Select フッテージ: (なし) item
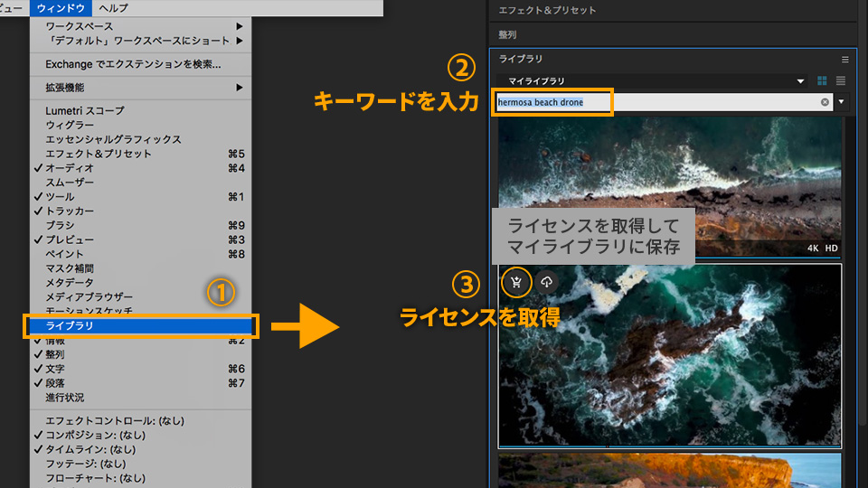The height and width of the screenshot is (488, 868). (x=141, y=465)
